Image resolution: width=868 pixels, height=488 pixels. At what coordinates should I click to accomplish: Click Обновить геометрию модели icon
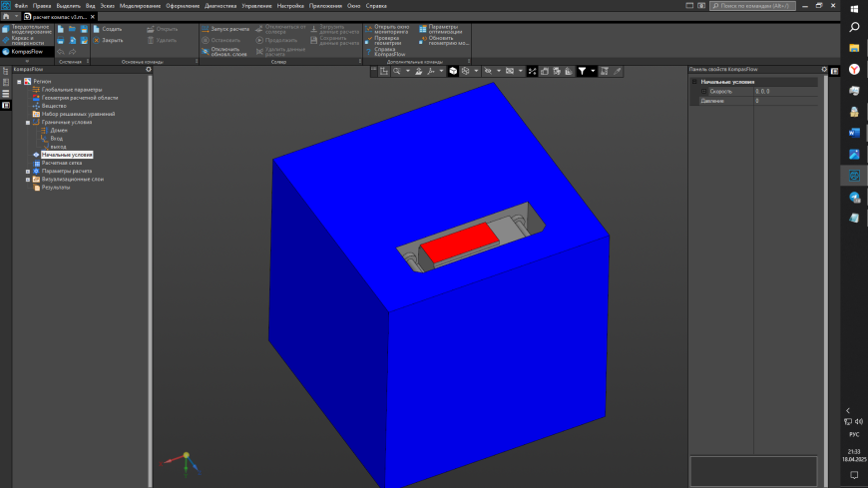click(422, 41)
